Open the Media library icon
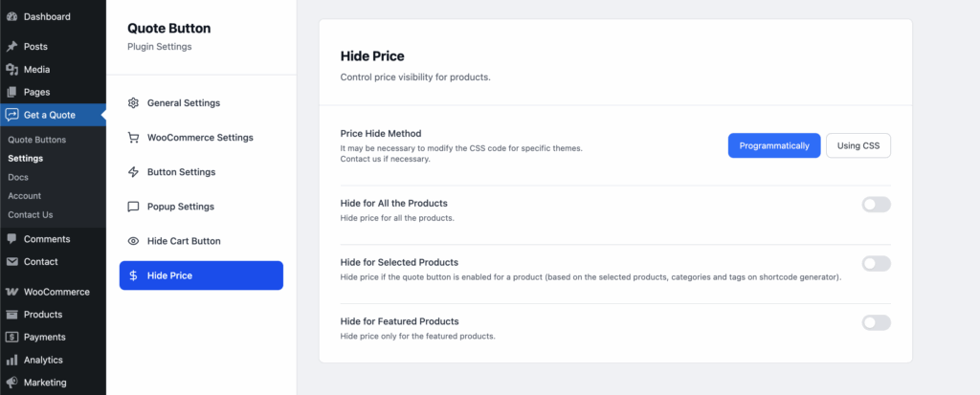 pyautogui.click(x=11, y=70)
